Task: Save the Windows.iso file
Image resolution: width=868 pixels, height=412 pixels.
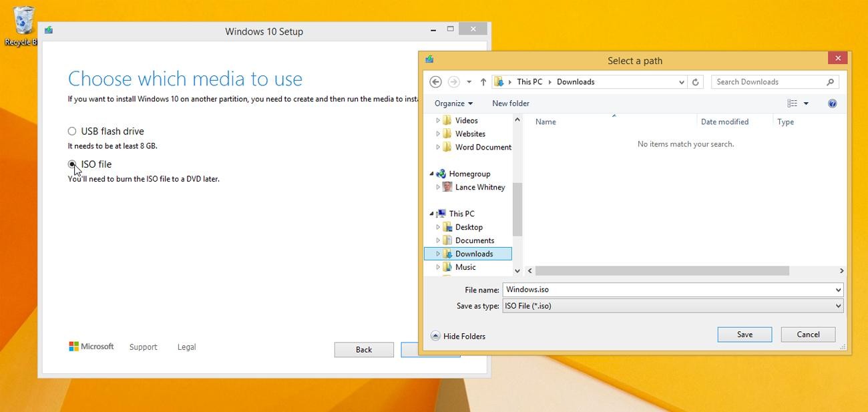Action: pyautogui.click(x=744, y=335)
